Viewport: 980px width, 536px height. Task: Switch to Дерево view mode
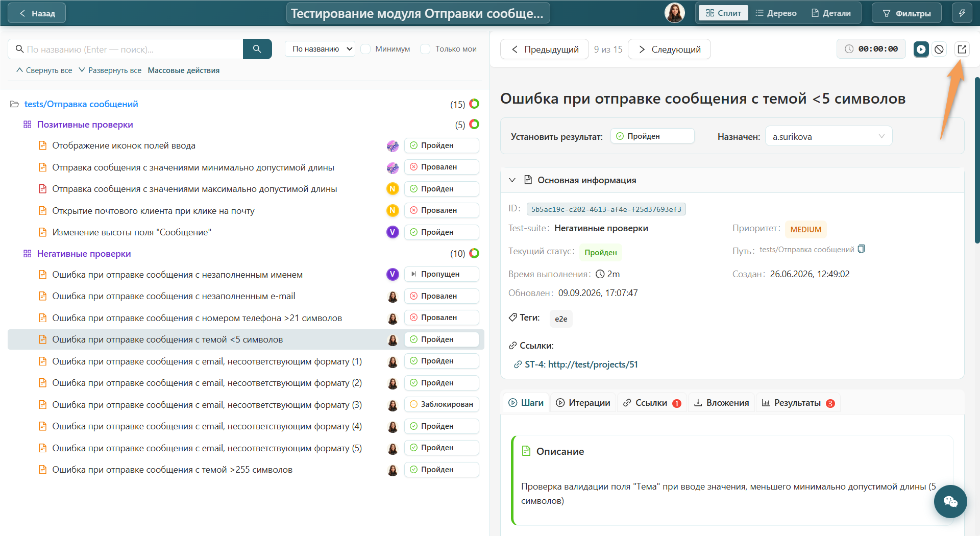(x=776, y=13)
